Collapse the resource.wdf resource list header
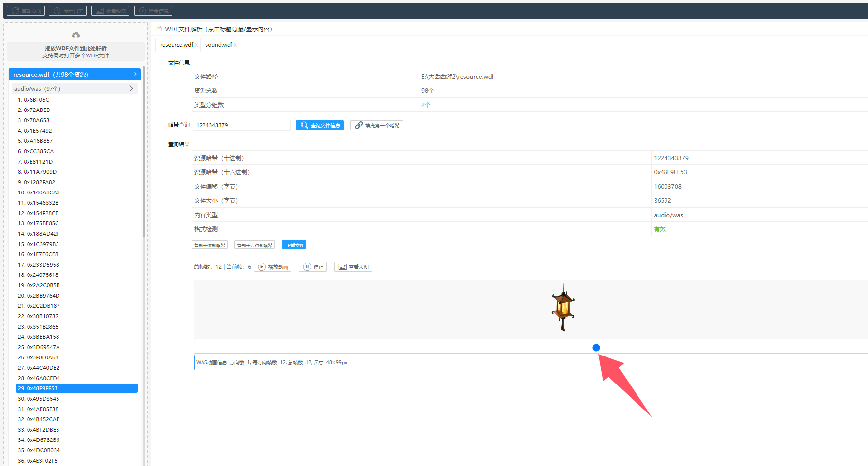The image size is (868, 466). point(75,74)
